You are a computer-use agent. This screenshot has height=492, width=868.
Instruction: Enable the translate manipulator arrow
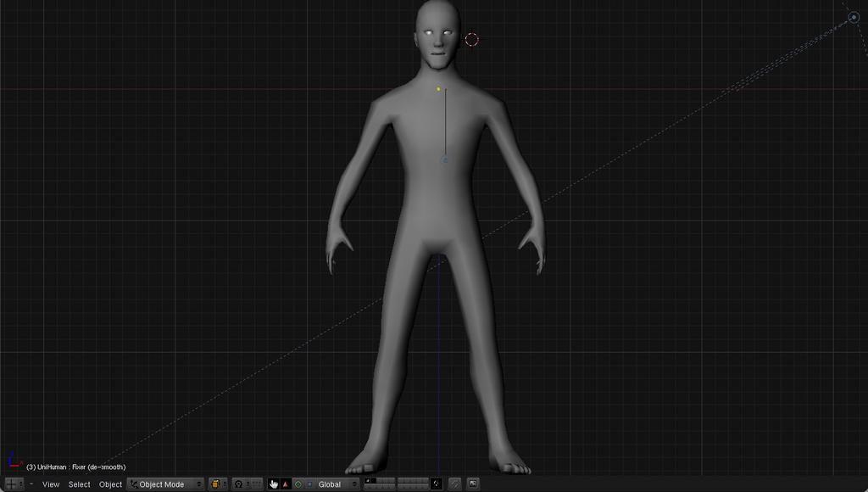(286, 484)
